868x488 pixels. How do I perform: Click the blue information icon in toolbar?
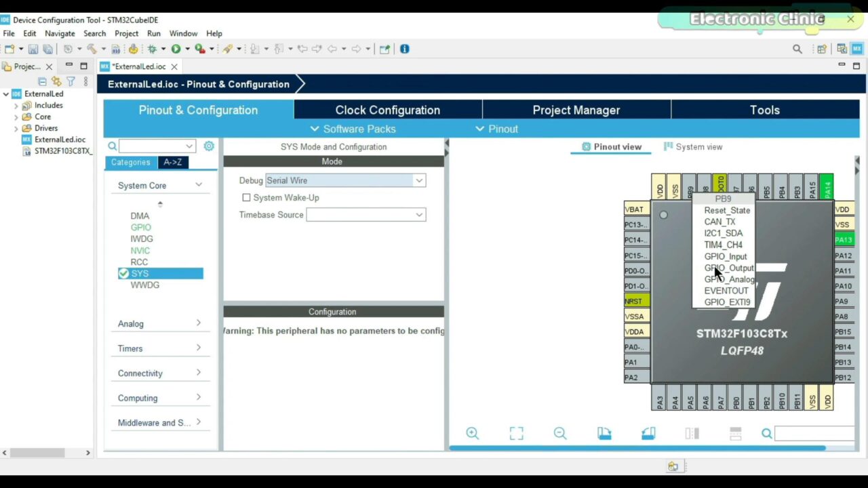(x=405, y=49)
